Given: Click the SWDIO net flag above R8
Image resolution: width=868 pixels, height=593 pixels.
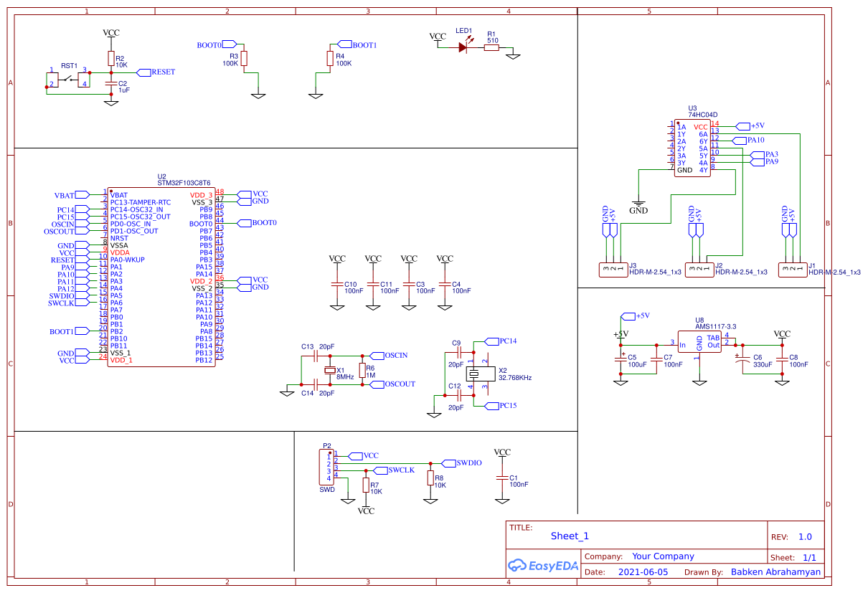Looking at the screenshot, I should tap(463, 463).
